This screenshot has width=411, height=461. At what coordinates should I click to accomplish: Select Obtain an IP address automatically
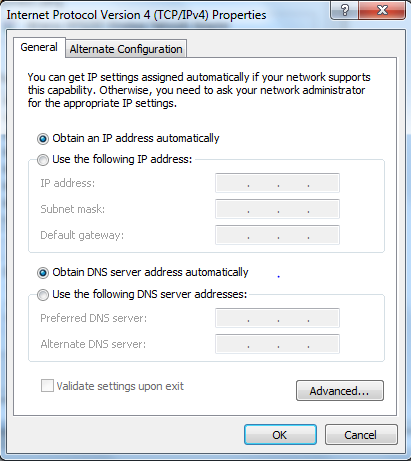click(43, 139)
